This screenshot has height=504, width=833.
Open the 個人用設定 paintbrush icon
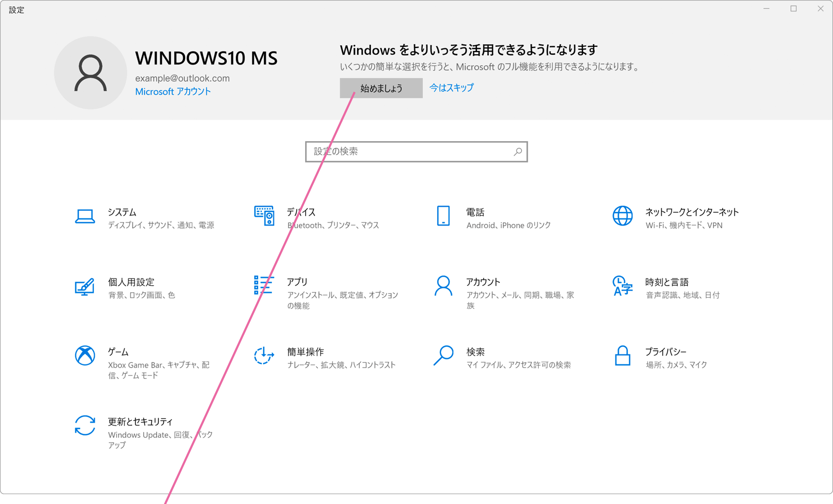pos(85,286)
